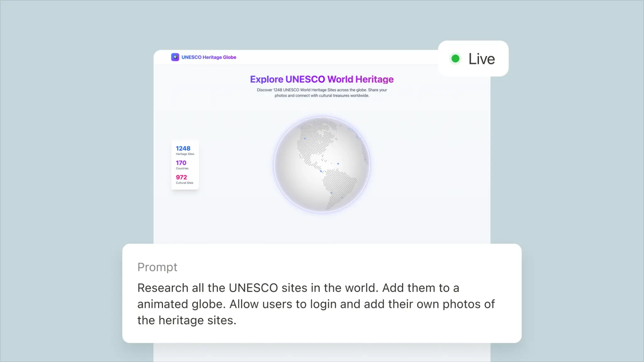Click blue site marker east of the Caribbean
Viewport: 644px width, 362px height.
pos(338,164)
